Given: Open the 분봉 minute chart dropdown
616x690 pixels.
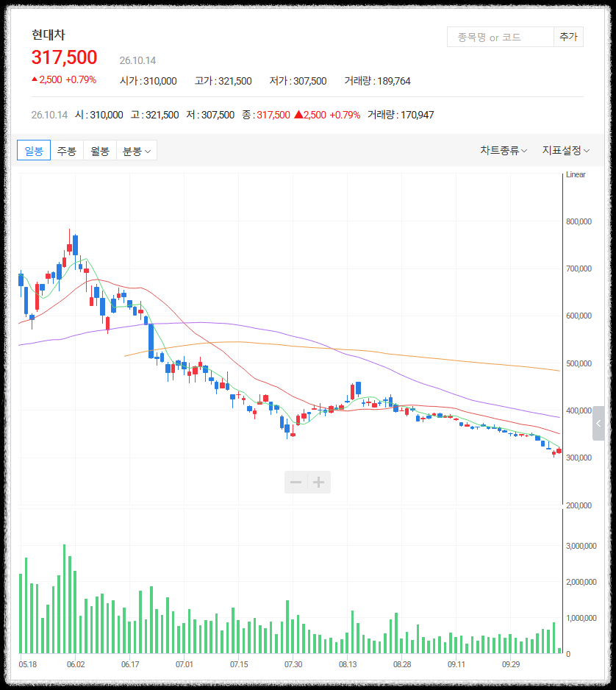Looking at the screenshot, I should coord(136,151).
